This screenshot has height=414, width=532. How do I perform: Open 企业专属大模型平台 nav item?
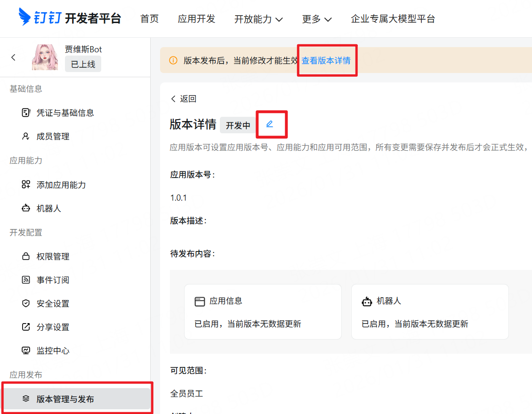pyautogui.click(x=393, y=19)
